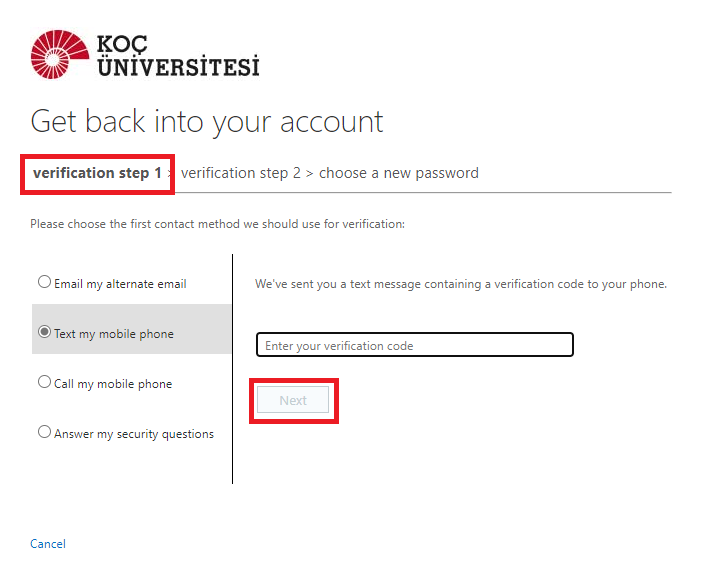Jump to 'choose a new password' step
Screen dimensions: 714x563
[x=398, y=173]
